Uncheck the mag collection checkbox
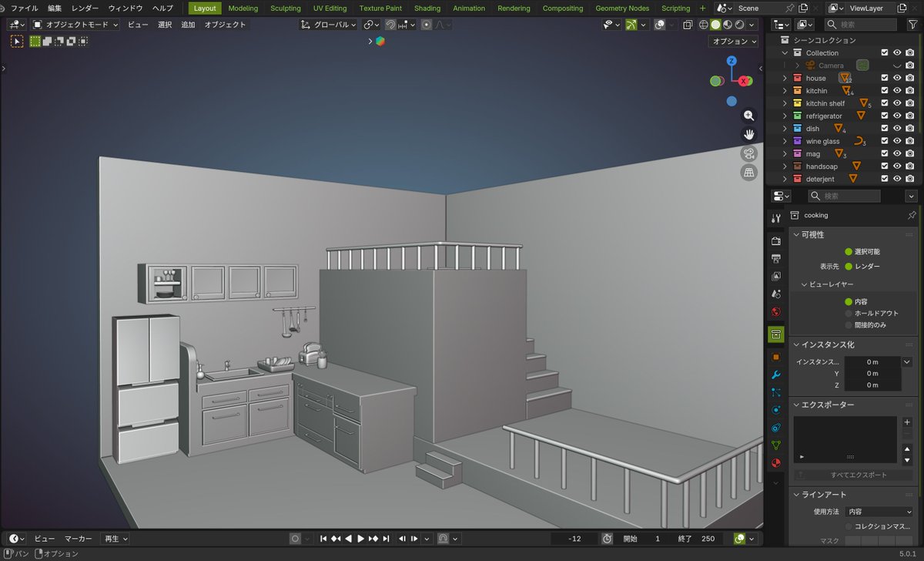 pyautogui.click(x=885, y=153)
